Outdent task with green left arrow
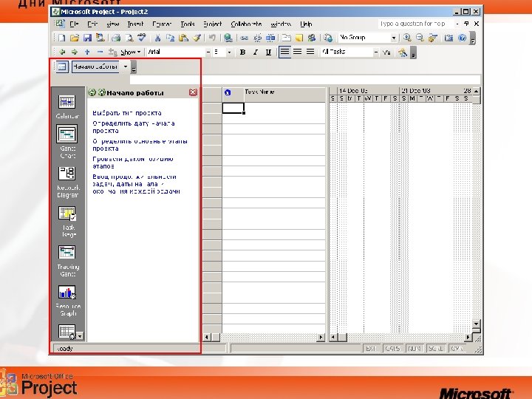This screenshot has height=399, width=532. pos(62,52)
